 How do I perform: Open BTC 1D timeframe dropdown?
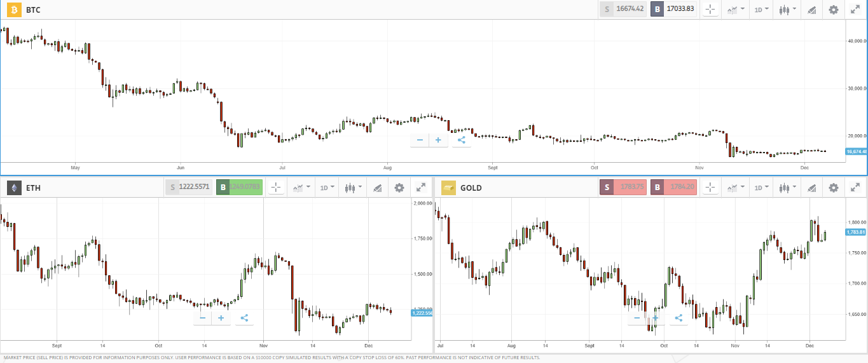click(x=761, y=10)
